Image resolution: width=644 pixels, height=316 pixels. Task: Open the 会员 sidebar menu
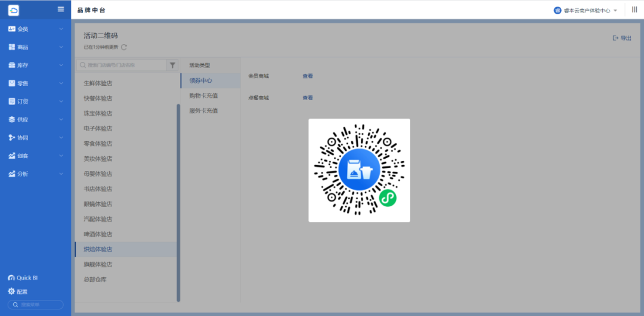pyautogui.click(x=35, y=29)
